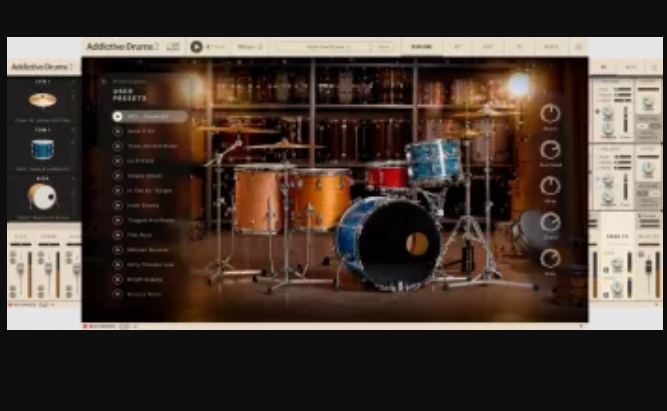Click the recorder red dot in front window footer
The image size is (667, 411).
tap(85, 326)
